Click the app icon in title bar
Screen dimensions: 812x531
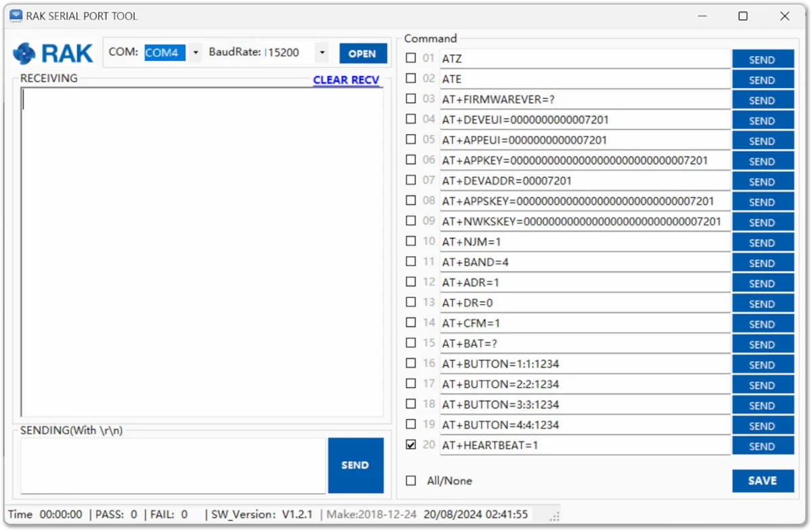(15, 16)
